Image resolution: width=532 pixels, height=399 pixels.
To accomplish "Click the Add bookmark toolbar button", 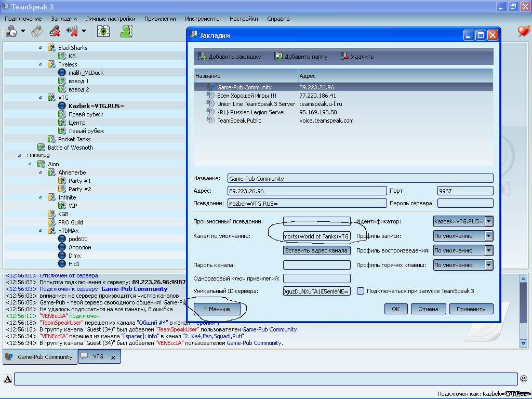I will 230,57.
